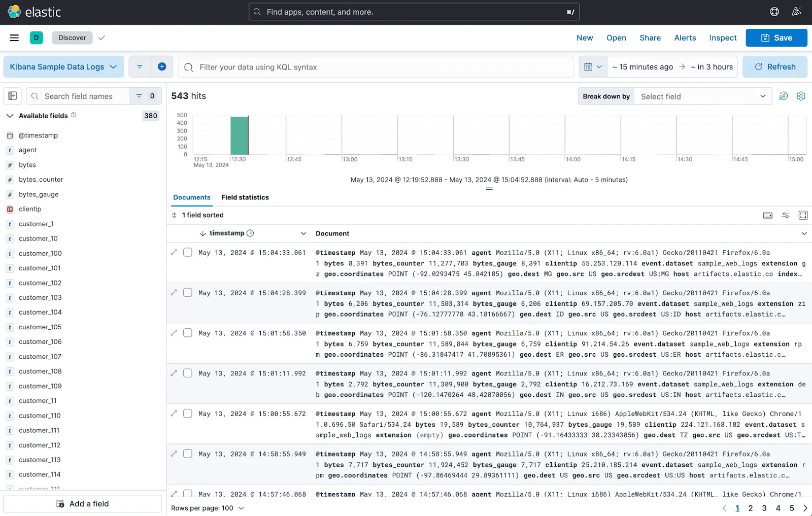Check the 15:04:28.399 document row checkbox
Screen dimensions: 812x516
pyautogui.click(x=188, y=293)
